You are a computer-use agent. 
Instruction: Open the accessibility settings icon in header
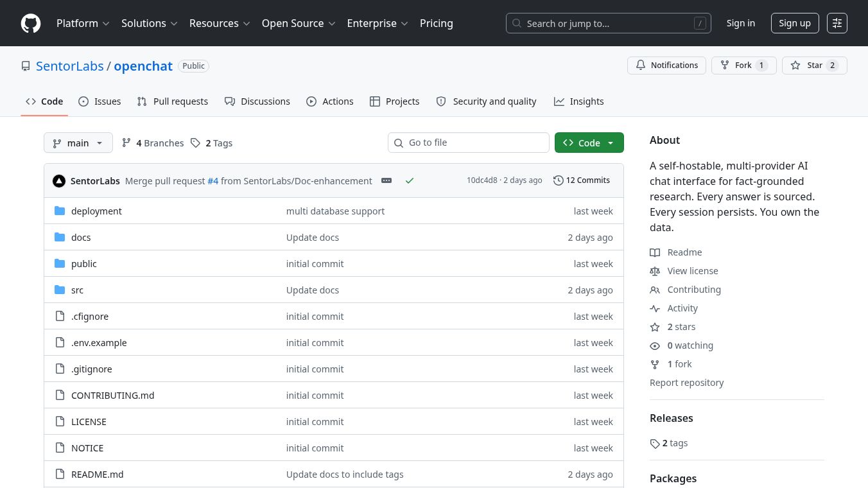[x=837, y=23]
